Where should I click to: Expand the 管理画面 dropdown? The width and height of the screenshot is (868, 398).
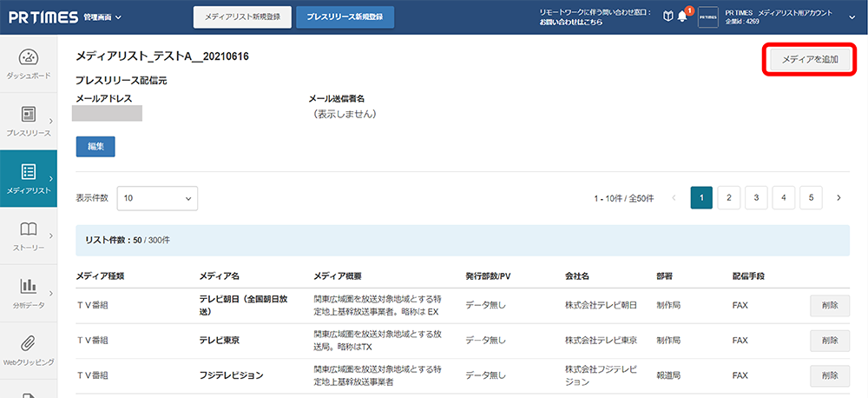[x=102, y=17]
